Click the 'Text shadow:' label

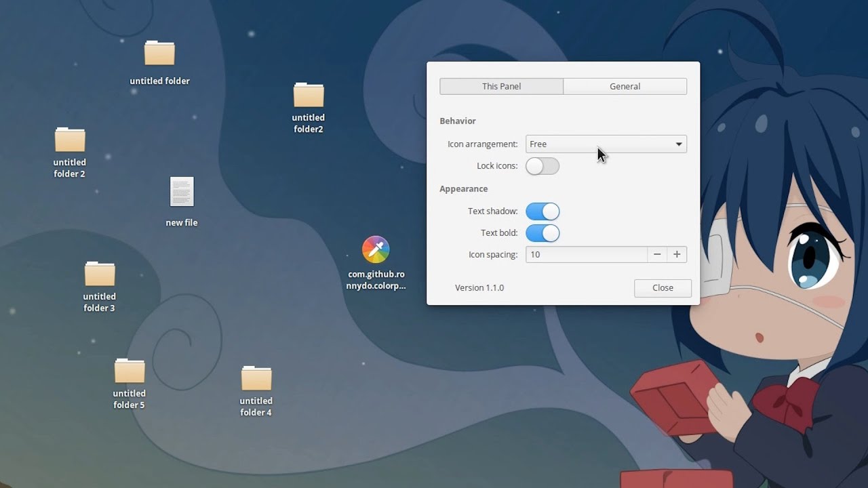493,211
